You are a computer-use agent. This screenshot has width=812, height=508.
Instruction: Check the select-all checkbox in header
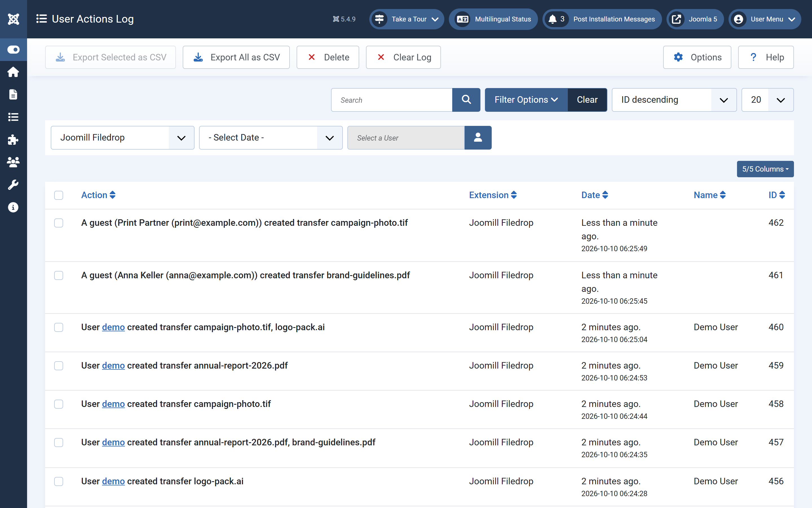click(59, 195)
